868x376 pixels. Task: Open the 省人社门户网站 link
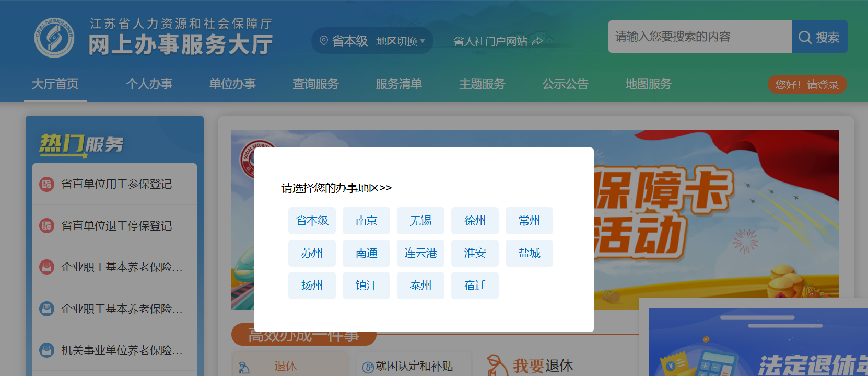coord(490,41)
